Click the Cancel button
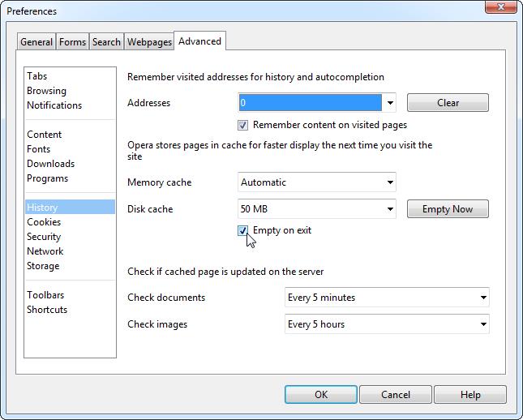 click(396, 394)
